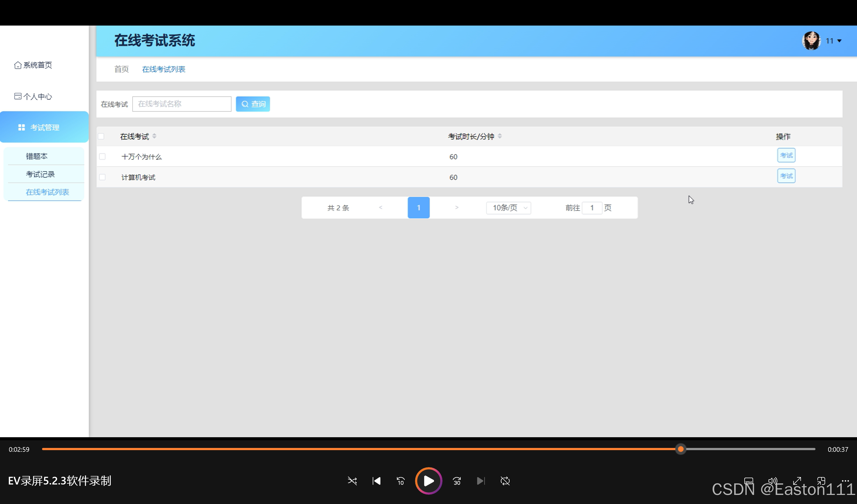
Task: Open the user avatar in the header
Action: click(811, 41)
